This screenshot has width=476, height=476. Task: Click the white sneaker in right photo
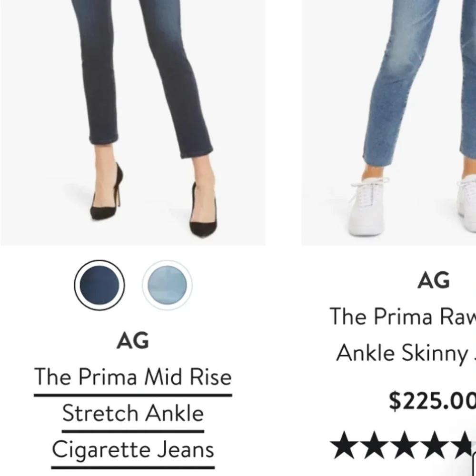click(x=368, y=207)
